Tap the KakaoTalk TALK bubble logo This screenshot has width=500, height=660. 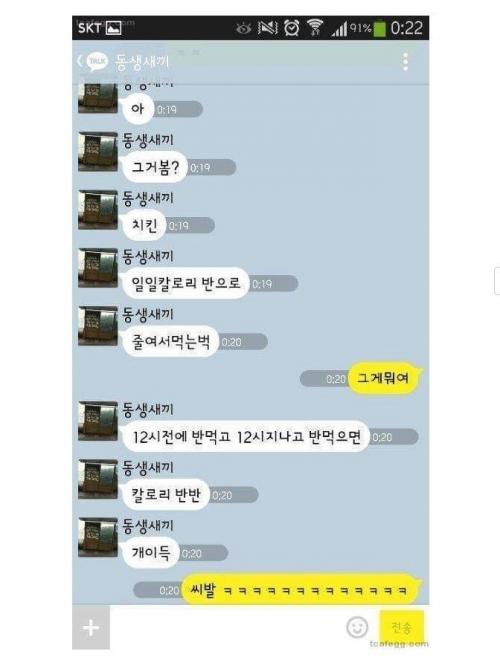(97, 61)
